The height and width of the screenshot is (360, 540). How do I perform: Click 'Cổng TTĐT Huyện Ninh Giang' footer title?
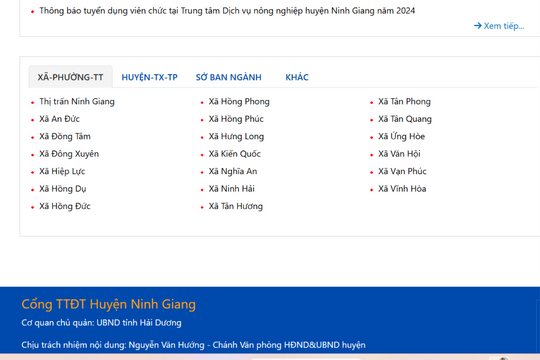108,304
